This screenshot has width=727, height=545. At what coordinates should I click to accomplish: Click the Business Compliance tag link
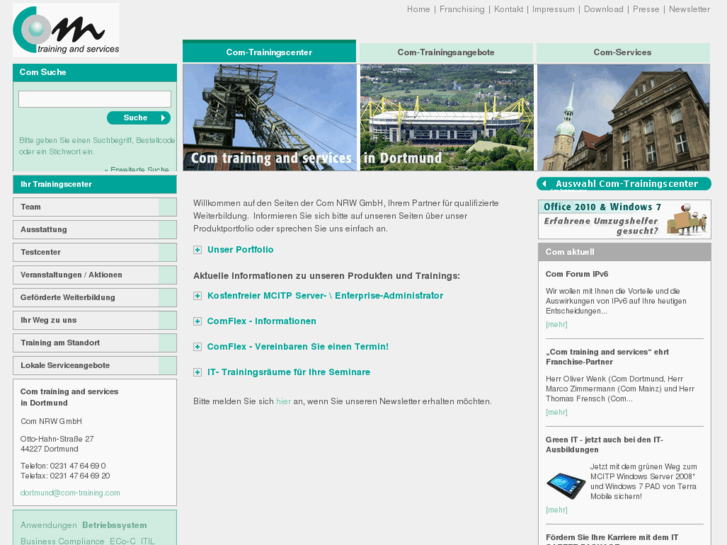point(62,541)
